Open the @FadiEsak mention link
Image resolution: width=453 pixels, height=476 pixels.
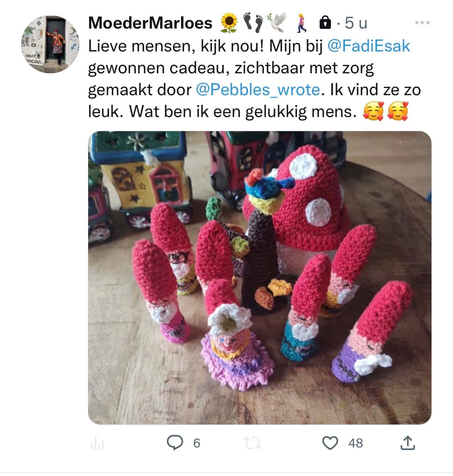[x=369, y=46]
